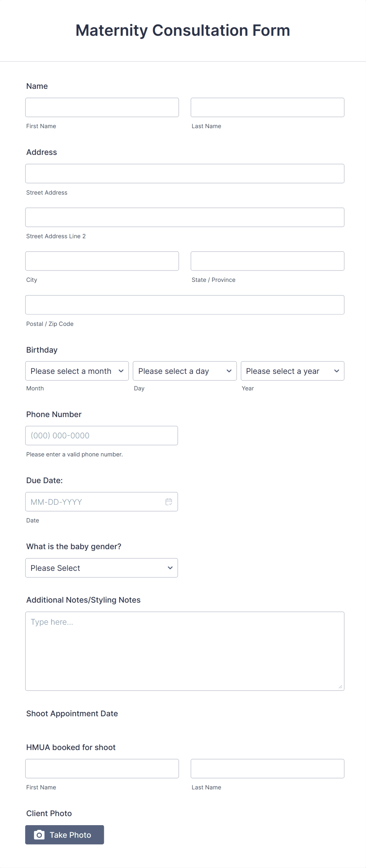Open the Due Date calendar picker icon

[x=168, y=502]
